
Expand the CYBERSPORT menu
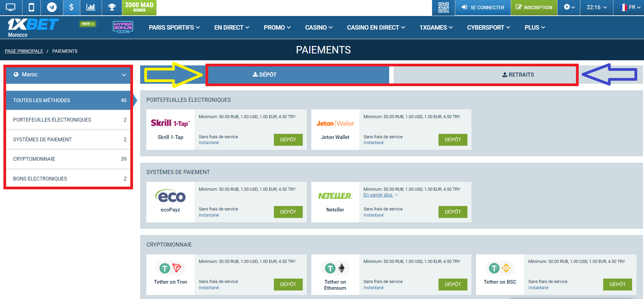489,28
